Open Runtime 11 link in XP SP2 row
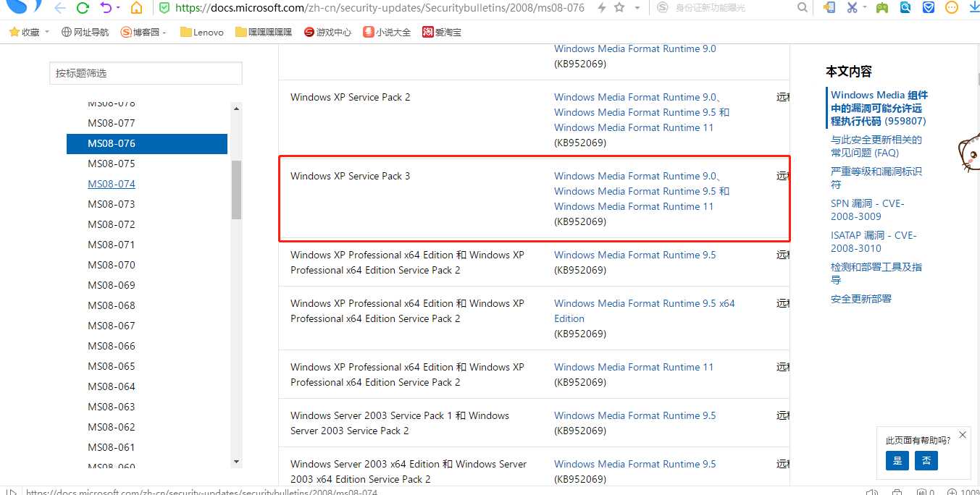The image size is (980, 495). [634, 127]
